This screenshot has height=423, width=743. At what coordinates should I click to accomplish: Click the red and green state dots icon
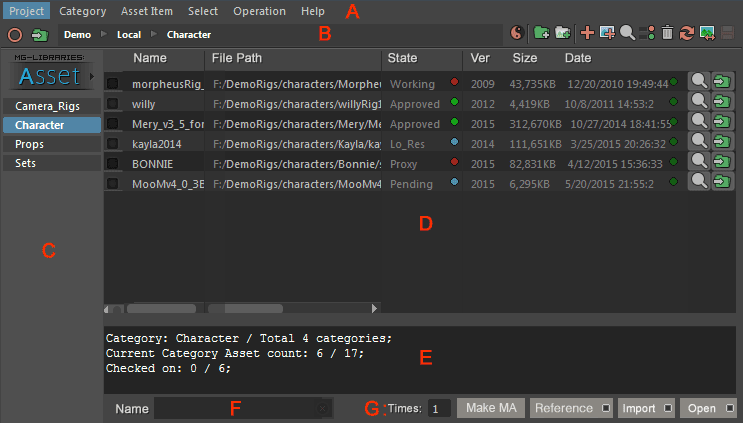647,33
